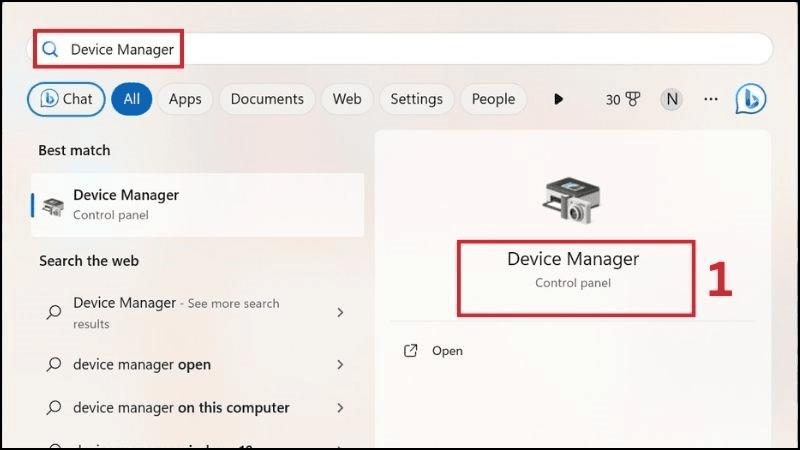Open the N user account avatar
The width and height of the screenshot is (800, 450).
(x=672, y=99)
